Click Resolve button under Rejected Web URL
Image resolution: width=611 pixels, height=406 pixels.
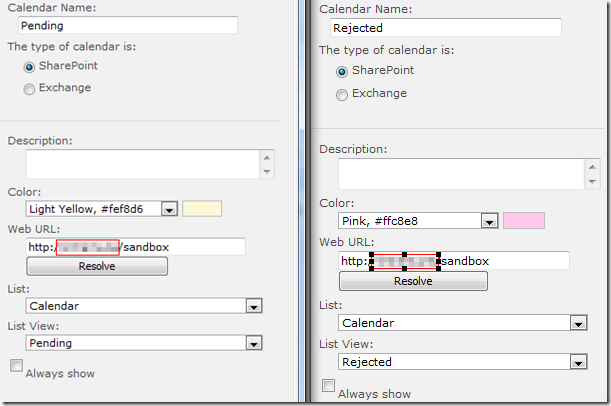[413, 281]
